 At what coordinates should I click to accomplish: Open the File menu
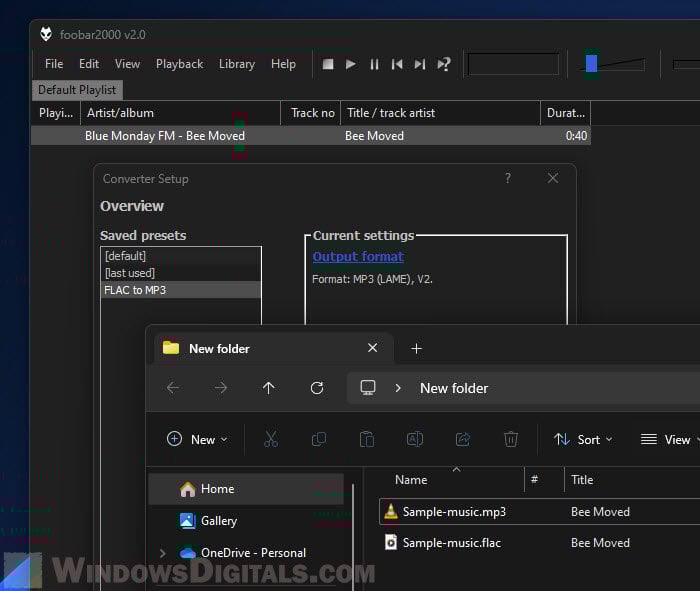point(54,64)
